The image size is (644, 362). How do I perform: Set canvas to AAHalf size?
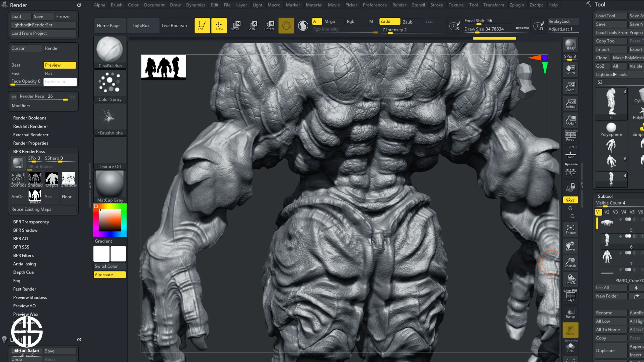pyautogui.click(x=570, y=120)
